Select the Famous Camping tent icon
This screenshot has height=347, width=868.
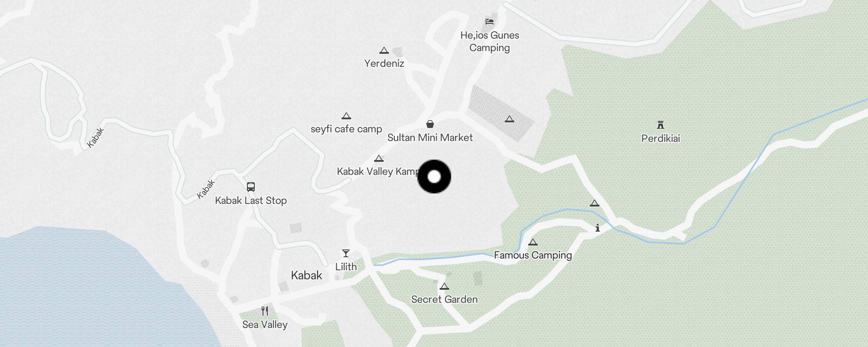(533, 242)
